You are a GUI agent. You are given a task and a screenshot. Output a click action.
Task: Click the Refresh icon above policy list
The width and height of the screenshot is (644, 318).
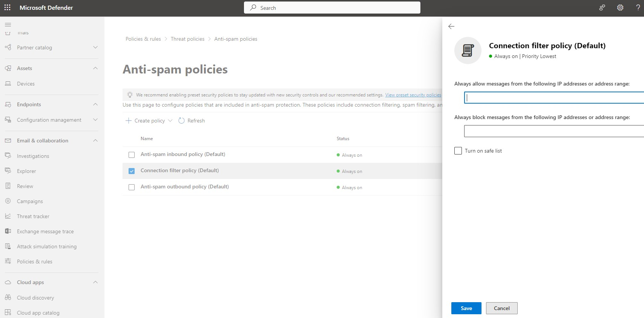181,121
